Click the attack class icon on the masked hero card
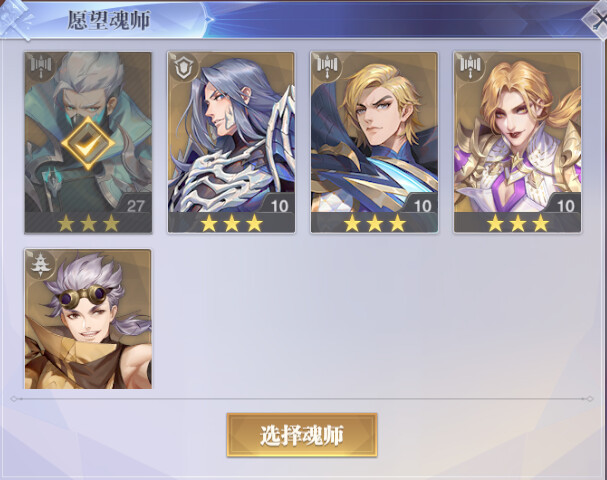This screenshot has width=607, height=480. (x=41, y=66)
